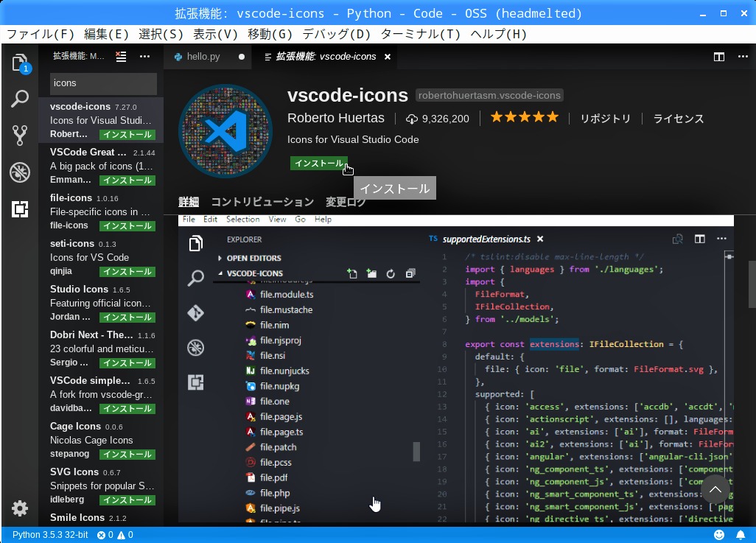Screen dimensions: 756x543
Task: Install Cage Icons extension from list
Action: [127, 455]
